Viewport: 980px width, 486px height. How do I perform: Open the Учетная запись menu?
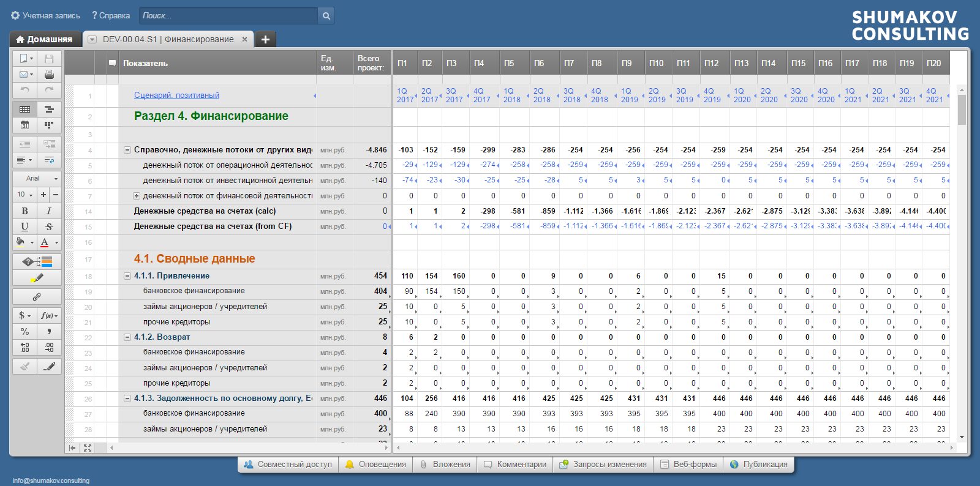point(46,16)
